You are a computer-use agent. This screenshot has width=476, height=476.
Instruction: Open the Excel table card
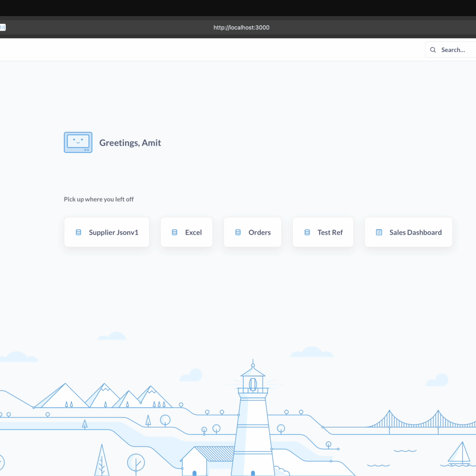point(193,232)
